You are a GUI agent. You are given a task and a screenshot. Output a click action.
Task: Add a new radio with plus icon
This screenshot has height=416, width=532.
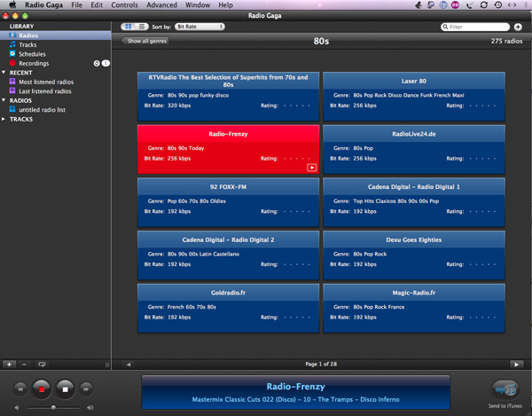pyautogui.click(x=518, y=27)
